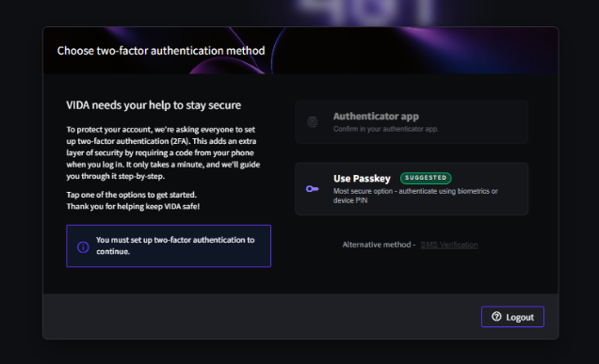
Task: Click the question mark icon in the Logout button
Action: click(496, 316)
